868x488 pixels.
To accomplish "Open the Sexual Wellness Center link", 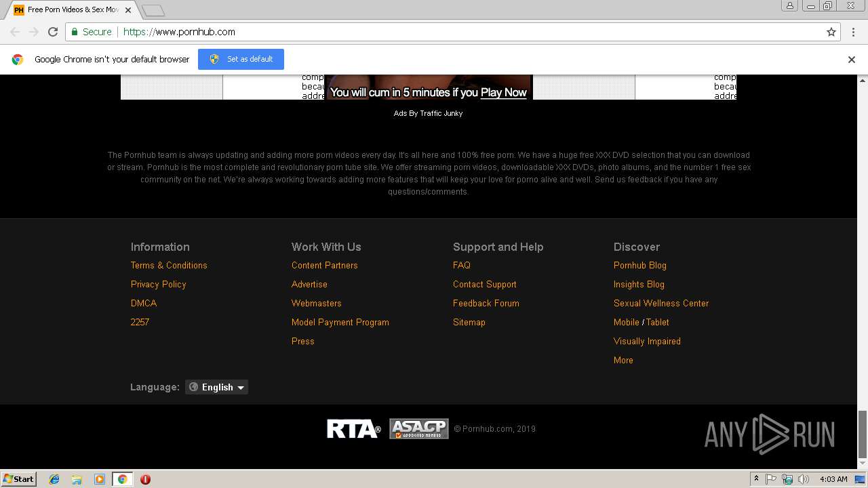I will pyautogui.click(x=661, y=303).
